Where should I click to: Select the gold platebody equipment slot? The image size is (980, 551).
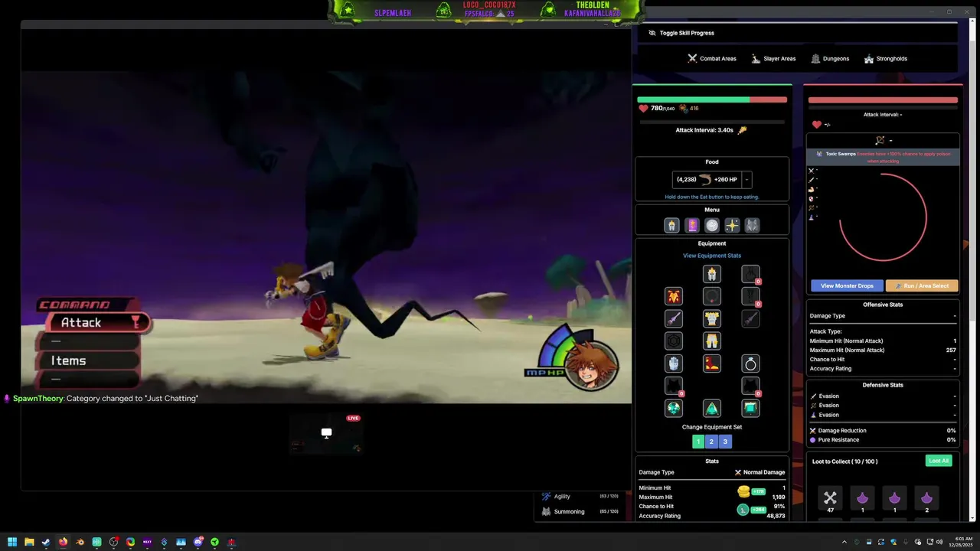(712, 318)
